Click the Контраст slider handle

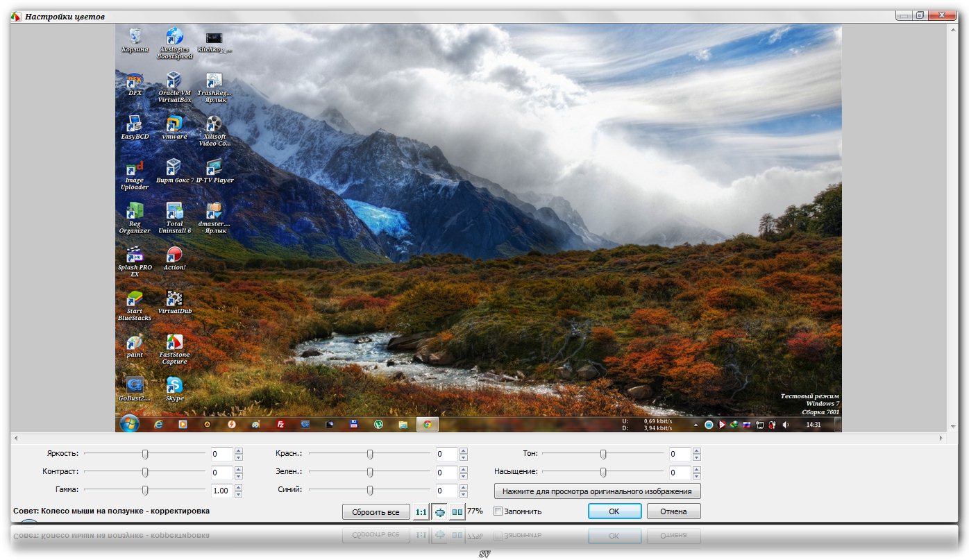(x=145, y=473)
